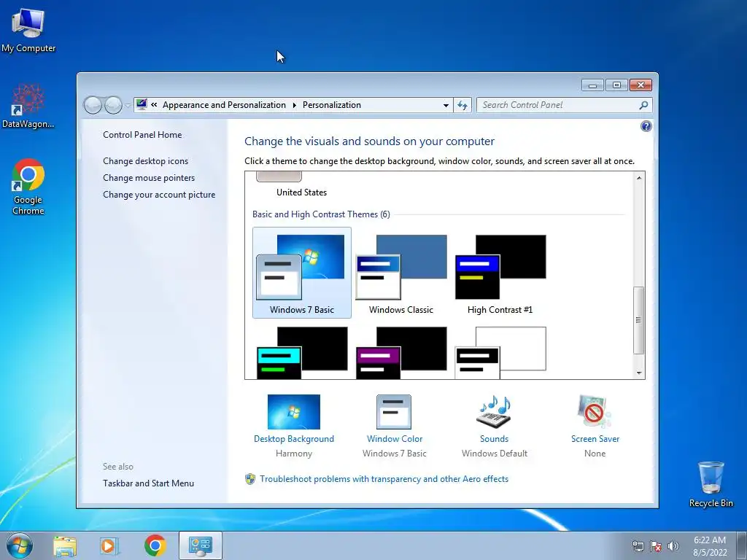Open Change your account picture link
Viewport: 747px width, 560px height.
[158, 194]
